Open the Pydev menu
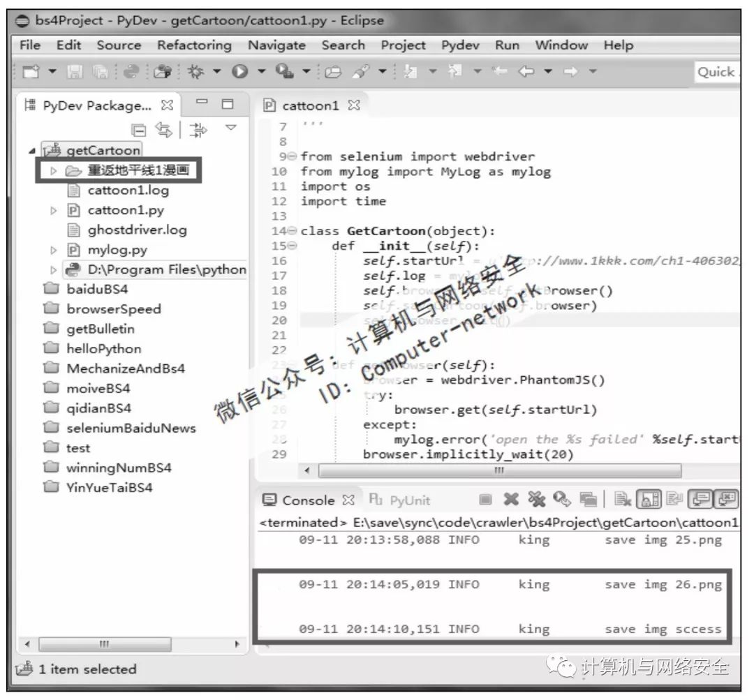Screen dimensions: 754x700 459,45
